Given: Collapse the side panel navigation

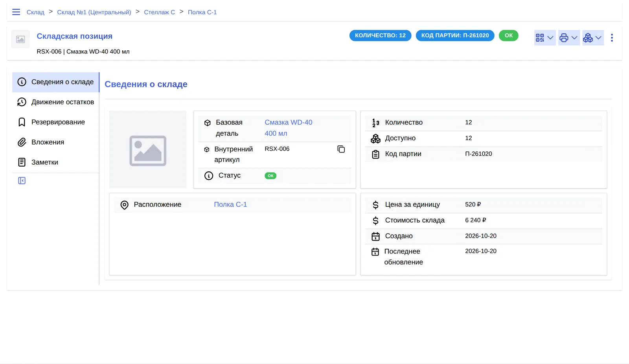Looking at the screenshot, I should (x=22, y=181).
